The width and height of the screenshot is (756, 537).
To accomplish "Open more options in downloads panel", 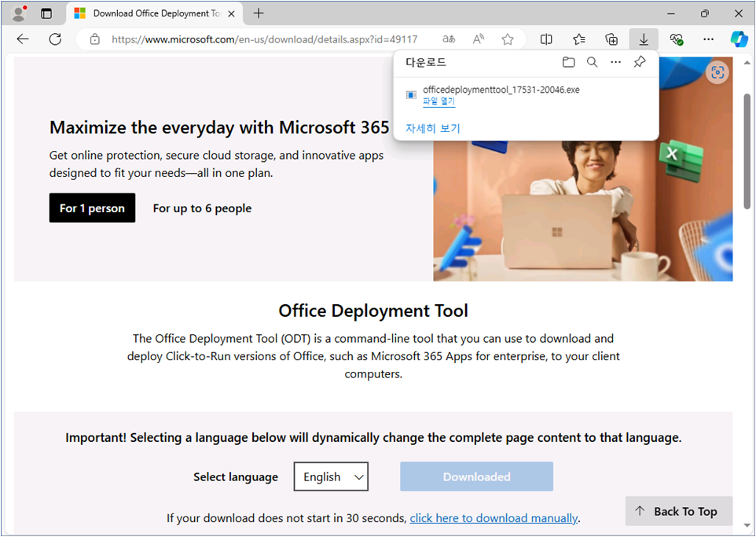I will pyautogui.click(x=615, y=62).
